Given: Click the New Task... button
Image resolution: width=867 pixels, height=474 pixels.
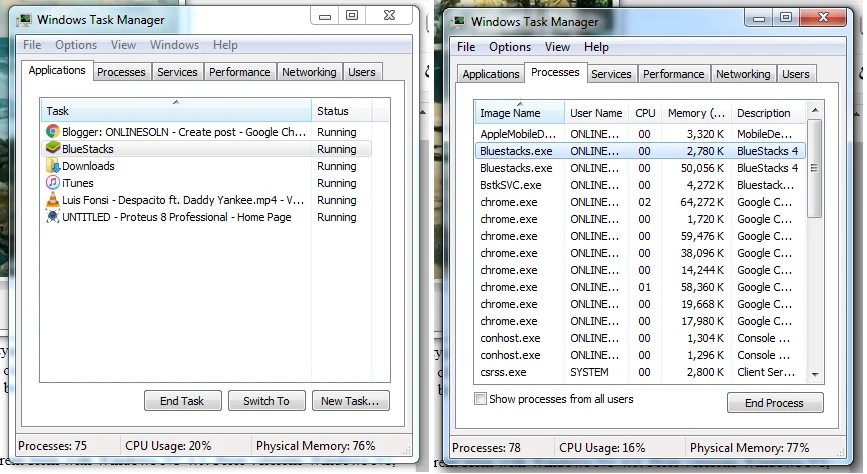Looking at the screenshot, I should tap(351, 401).
